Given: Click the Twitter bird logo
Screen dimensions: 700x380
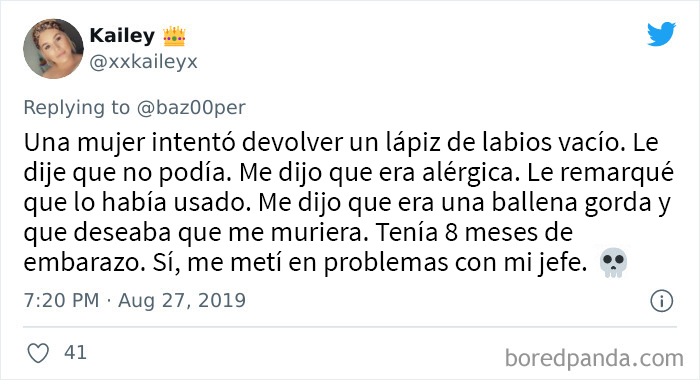Looking at the screenshot, I should point(661,34).
